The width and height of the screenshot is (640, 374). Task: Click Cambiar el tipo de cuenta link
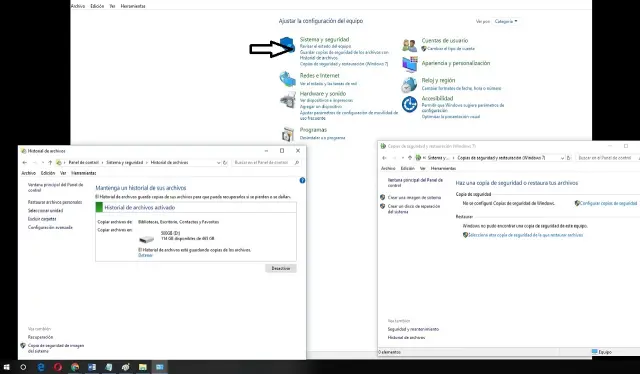click(451, 49)
